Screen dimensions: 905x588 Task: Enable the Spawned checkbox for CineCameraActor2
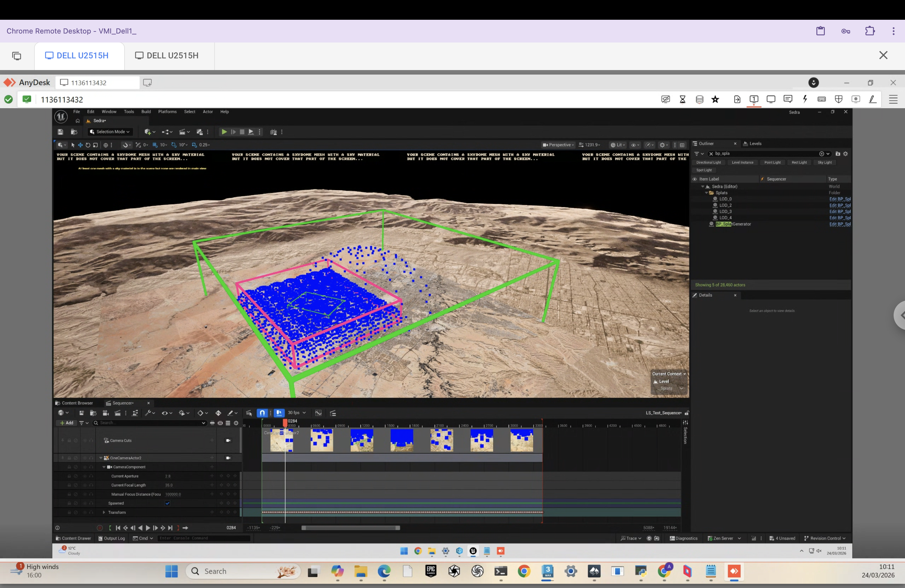tap(167, 503)
